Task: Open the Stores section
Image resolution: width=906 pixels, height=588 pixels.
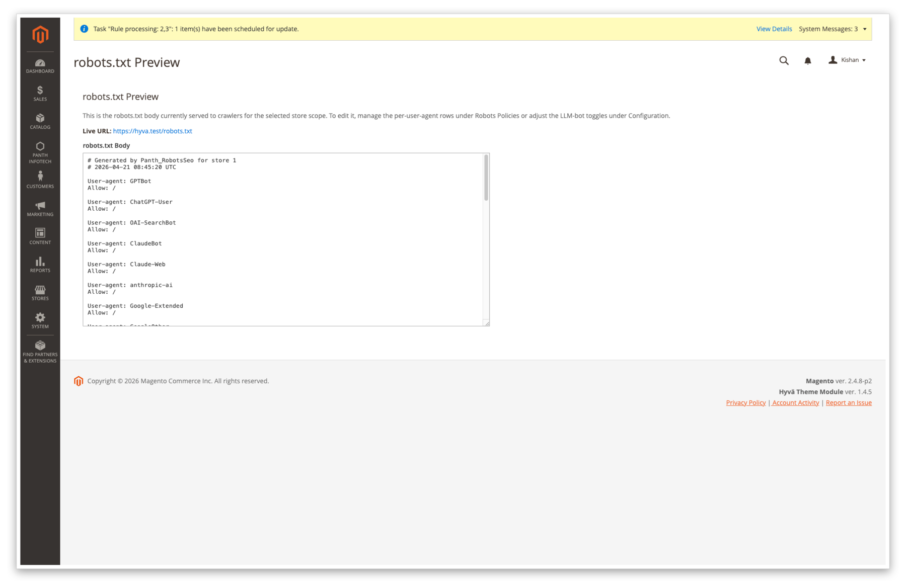Action: [x=40, y=292]
